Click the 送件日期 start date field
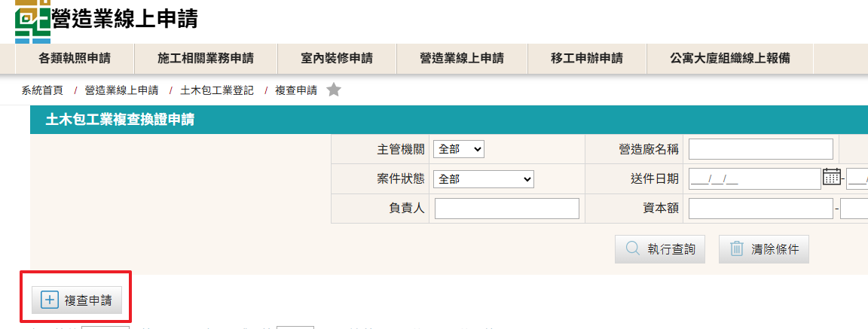This screenshot has width=868, height=329. point(753,179)
